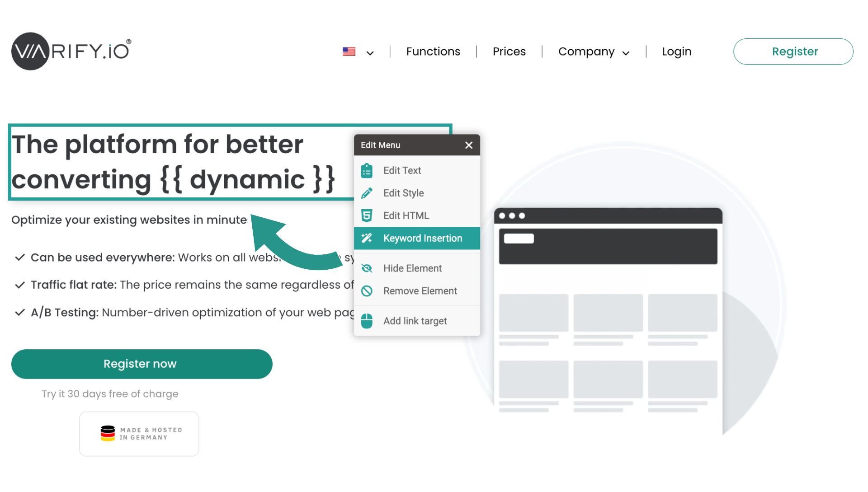This screenshot has width=868, height=492.
Task: Toggle the Hide Element eye icon
Action: [367, 268]
